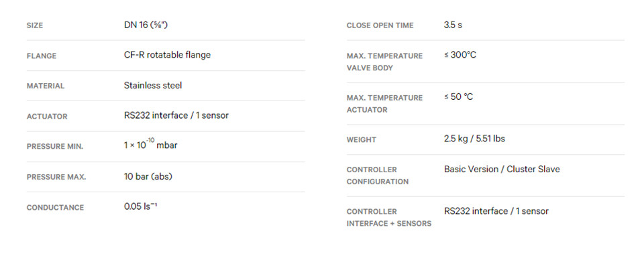
Task: Select the Stainless steel value
Action: click(153, 85)
